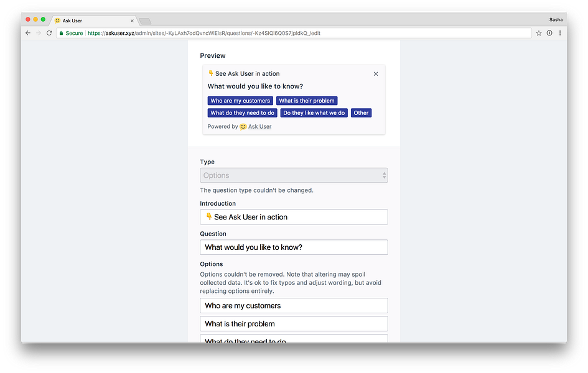Select 'Do they like what we do'
The width and height of the screenshot is (588, 373).
[x=314, y=113]
